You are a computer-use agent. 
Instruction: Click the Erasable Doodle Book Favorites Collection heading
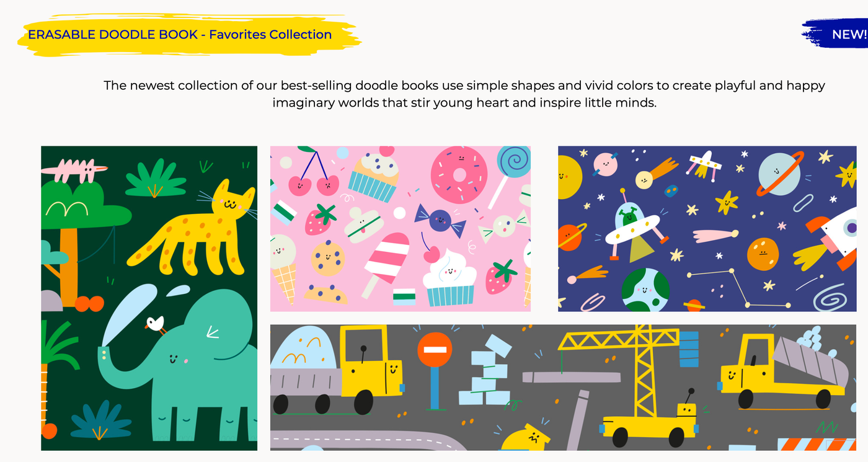click(180, 35)
